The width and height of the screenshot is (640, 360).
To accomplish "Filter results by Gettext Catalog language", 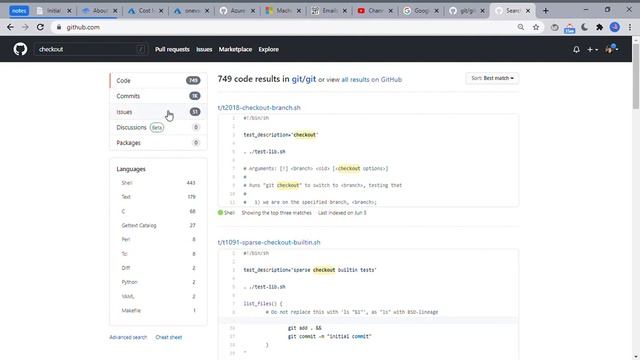I will point(158,225).
